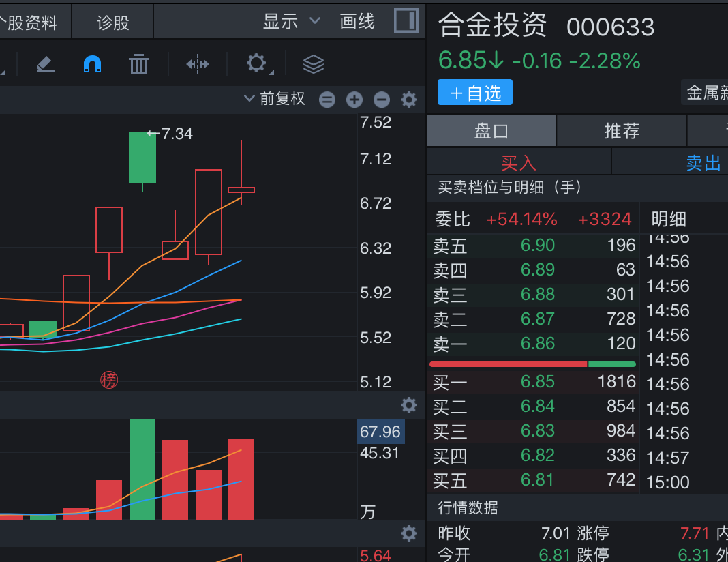
Task: Click 卖三 price 6.88
Action: [x=538, y=294]
